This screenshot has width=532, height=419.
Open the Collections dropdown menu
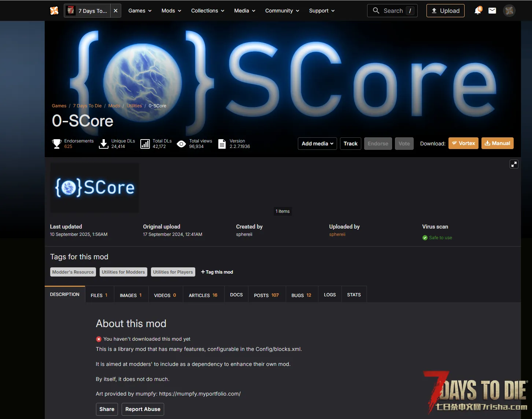(207, 11)
